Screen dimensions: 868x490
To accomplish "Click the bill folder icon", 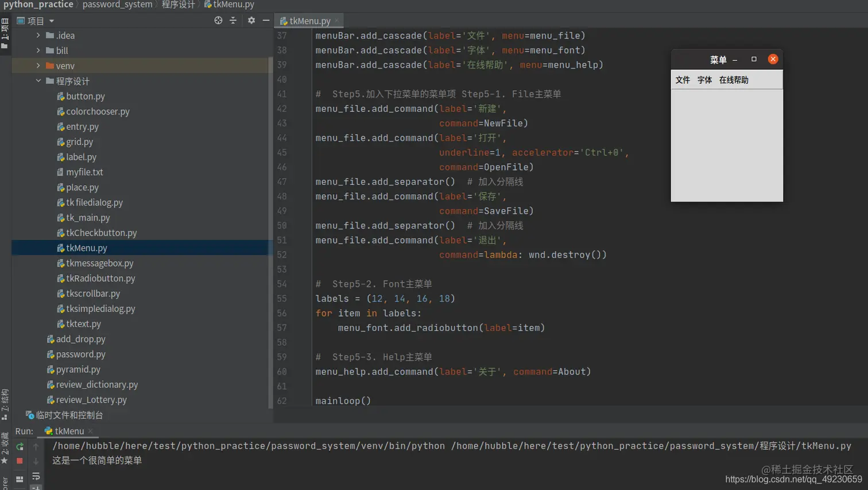I will [x=50, y=51].
